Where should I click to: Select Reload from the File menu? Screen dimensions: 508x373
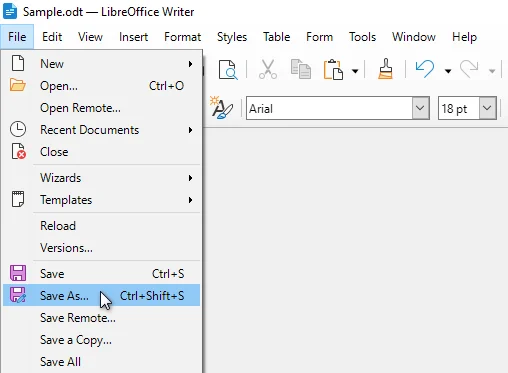[x=101, y=226]
